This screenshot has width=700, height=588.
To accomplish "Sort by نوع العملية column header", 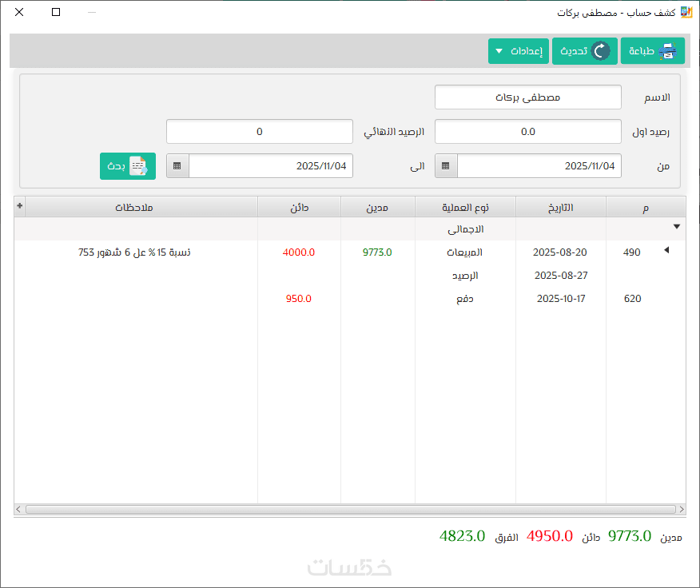I will pyautogui.click(x=465, y=207).
